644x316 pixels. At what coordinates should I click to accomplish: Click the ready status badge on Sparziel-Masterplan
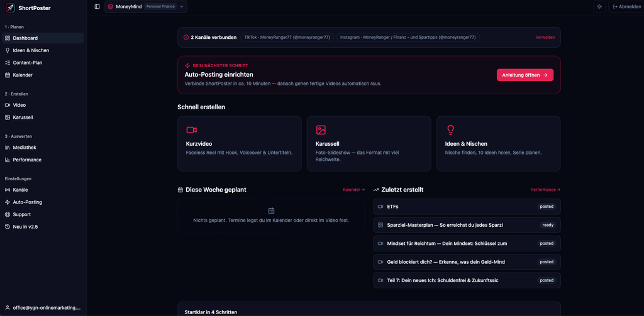click(x=548, y=225)
